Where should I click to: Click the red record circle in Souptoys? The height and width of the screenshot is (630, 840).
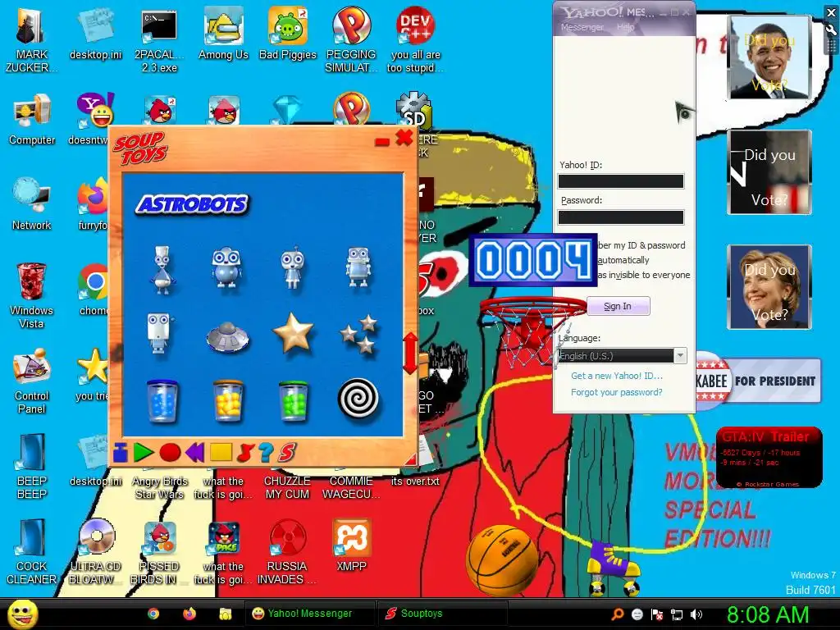point(170,453)
